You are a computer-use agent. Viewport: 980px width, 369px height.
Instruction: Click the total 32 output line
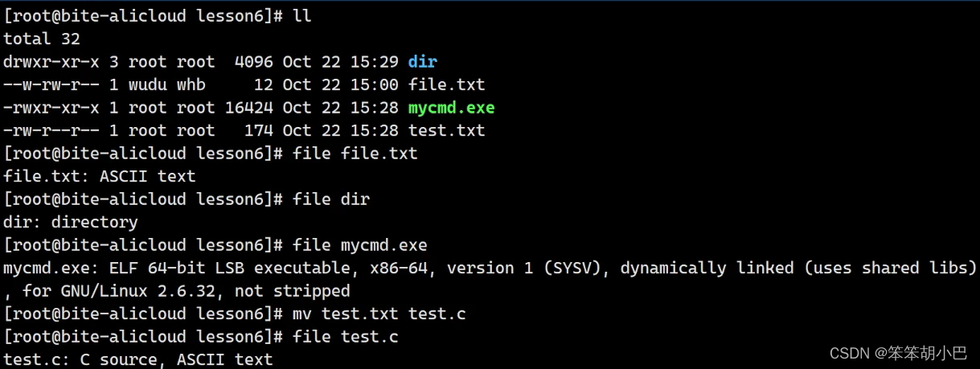pyautogui.click(x=42, y=39)
